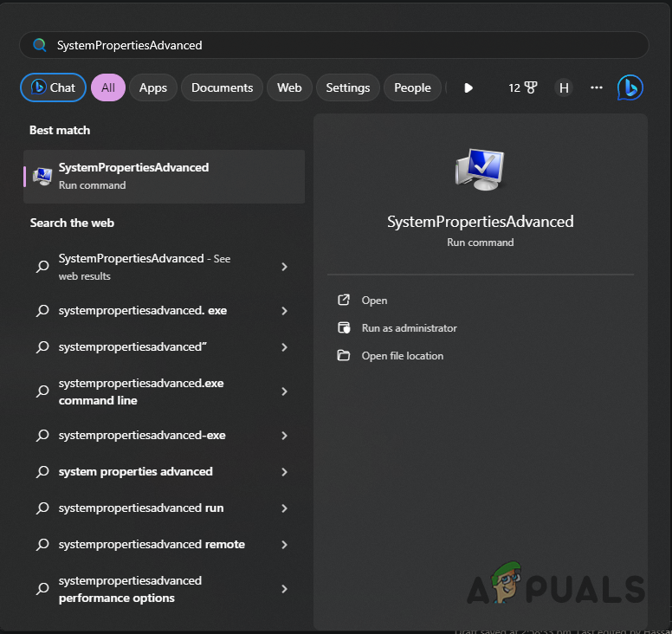Click search icon beside 'system properties advanced'
Image resolution: width=672 pixels, height=634 pixels.
42,471
